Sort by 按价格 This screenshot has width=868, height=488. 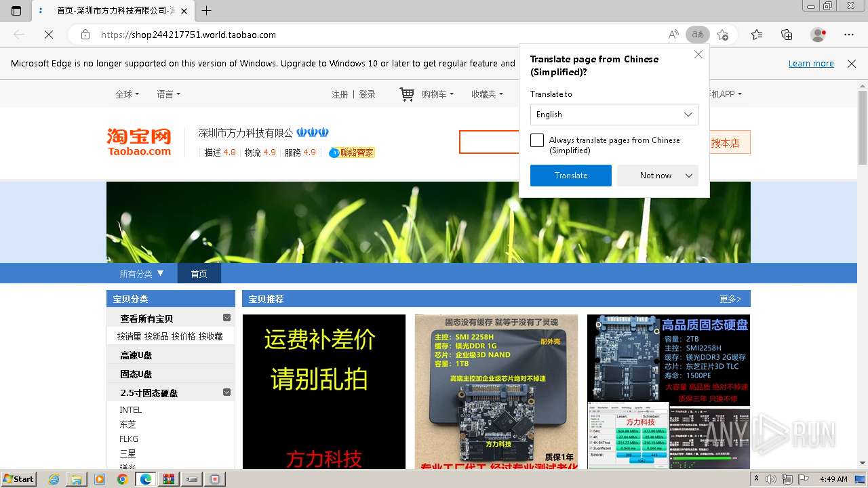(x=183, y=336)
